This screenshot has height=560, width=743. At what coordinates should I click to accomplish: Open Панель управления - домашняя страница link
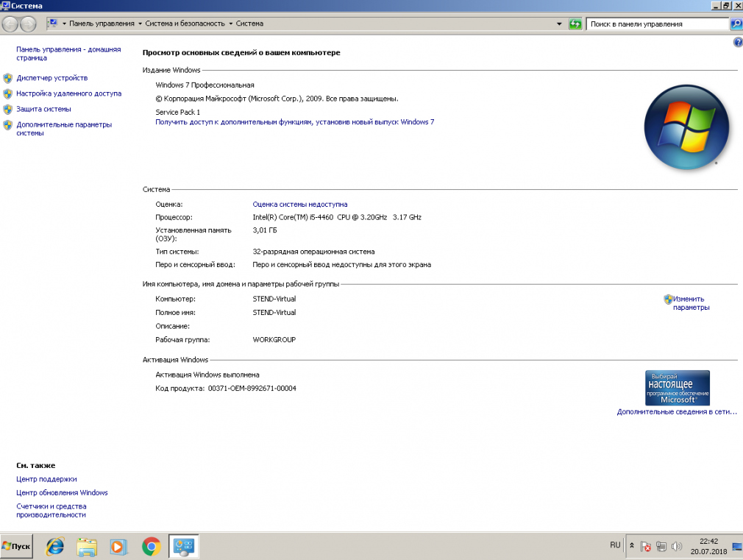[68, 54]
